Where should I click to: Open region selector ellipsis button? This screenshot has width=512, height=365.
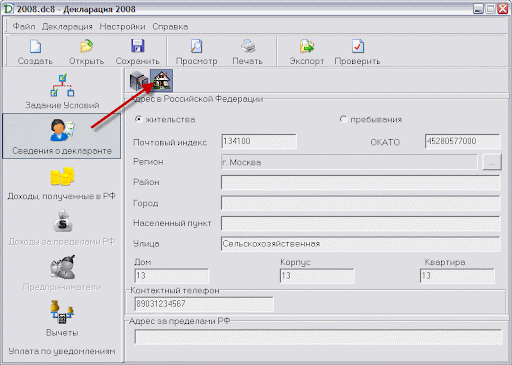coord(492,163)
